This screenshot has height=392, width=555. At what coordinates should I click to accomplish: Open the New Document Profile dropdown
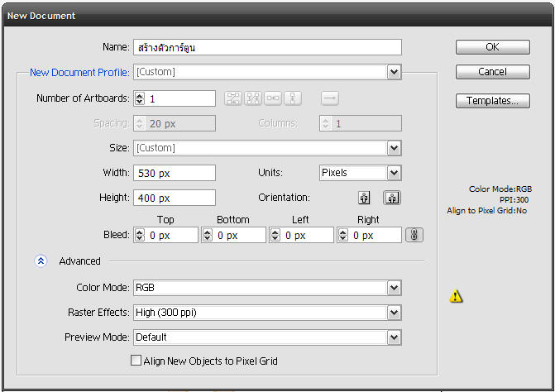pos(394,72)
